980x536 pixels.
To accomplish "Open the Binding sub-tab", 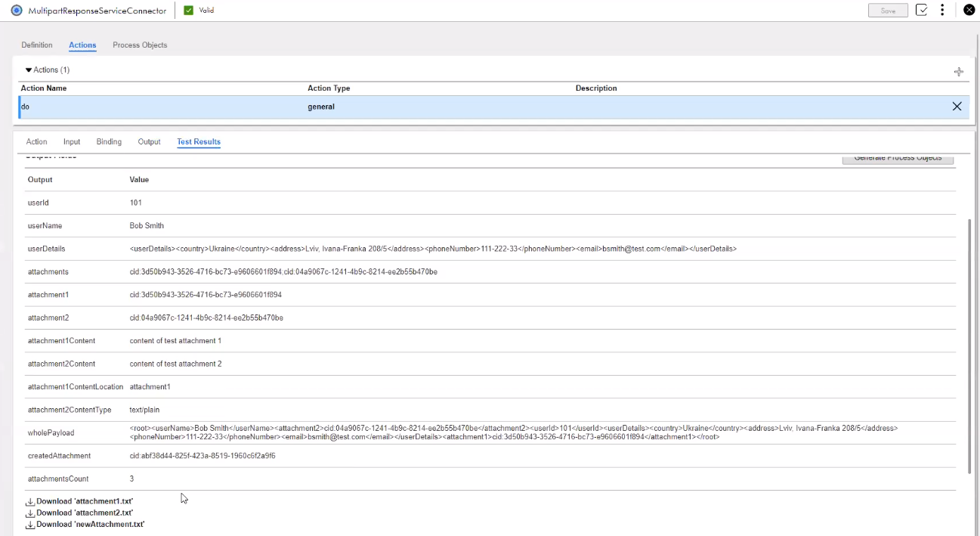I will 109,142.
